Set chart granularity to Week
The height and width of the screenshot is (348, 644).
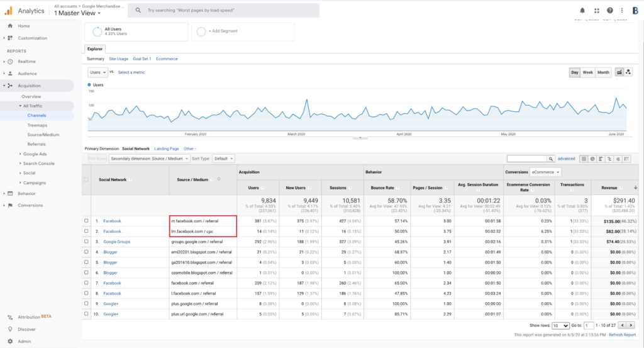click(588, 72)
